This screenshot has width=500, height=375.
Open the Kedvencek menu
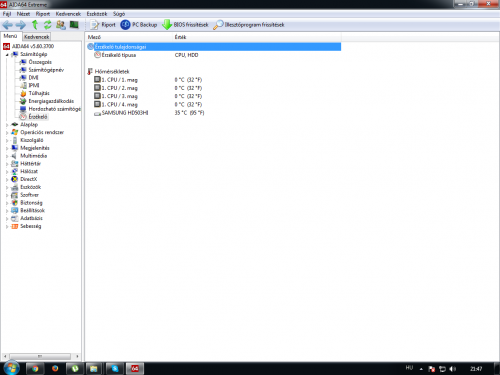point(68,14)
